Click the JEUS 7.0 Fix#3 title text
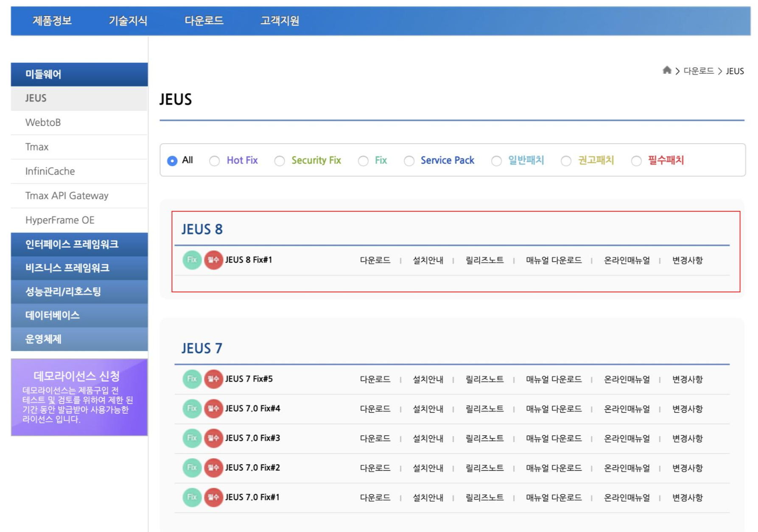 pos(252,438)
